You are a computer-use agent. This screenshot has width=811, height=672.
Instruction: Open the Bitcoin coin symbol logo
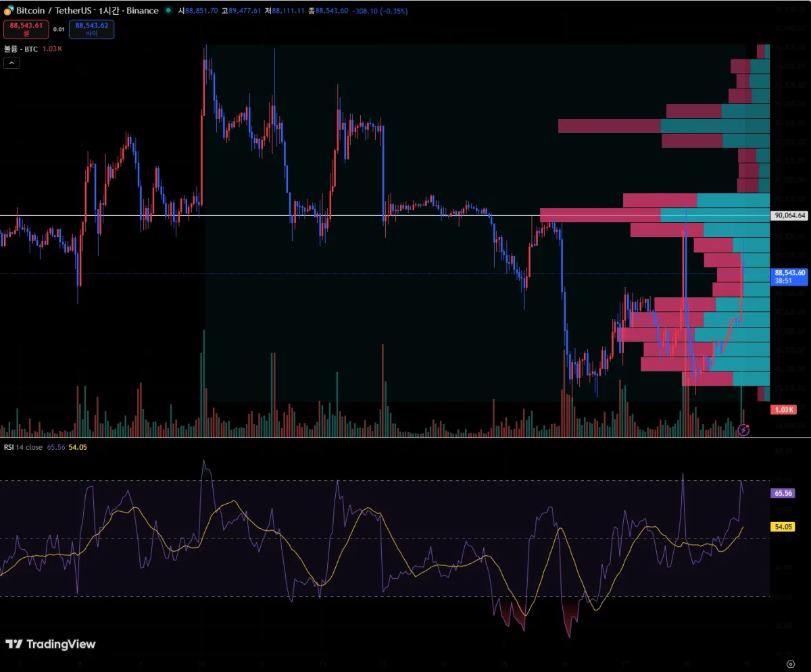click(9, 11)
